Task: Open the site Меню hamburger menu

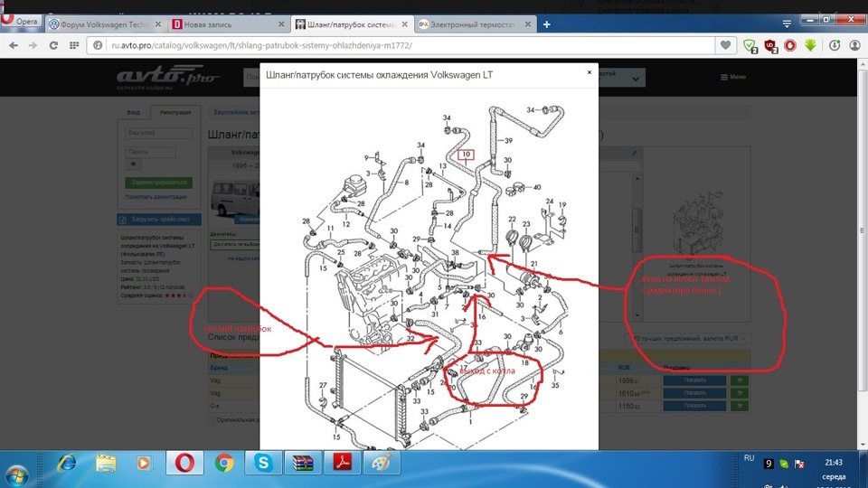Action: 733,77
